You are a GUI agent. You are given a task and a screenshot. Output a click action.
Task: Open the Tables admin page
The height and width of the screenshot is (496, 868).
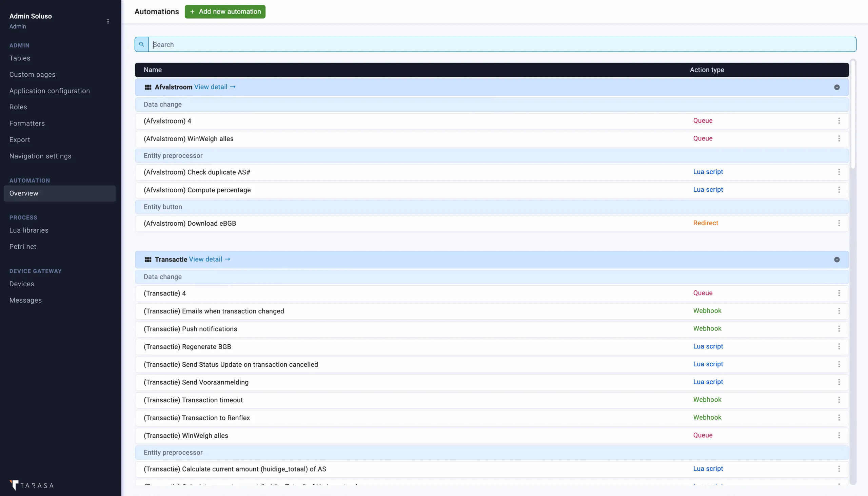[20, 58]
